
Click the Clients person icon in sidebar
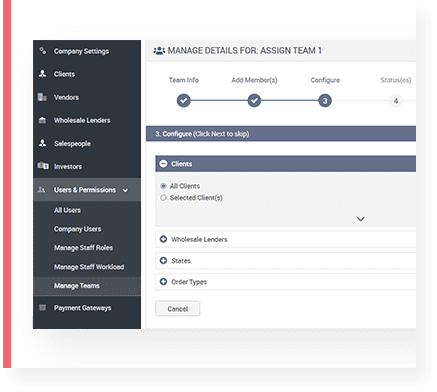pos(42,74)
